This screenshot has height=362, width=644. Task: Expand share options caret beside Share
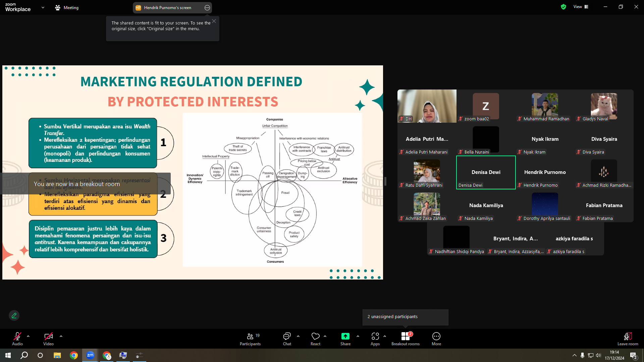point(358,336)
